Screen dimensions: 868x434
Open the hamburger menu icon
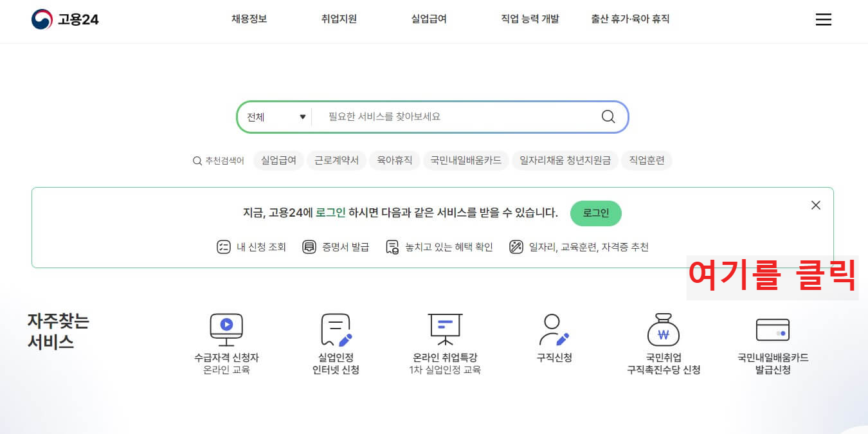(823, 20)
